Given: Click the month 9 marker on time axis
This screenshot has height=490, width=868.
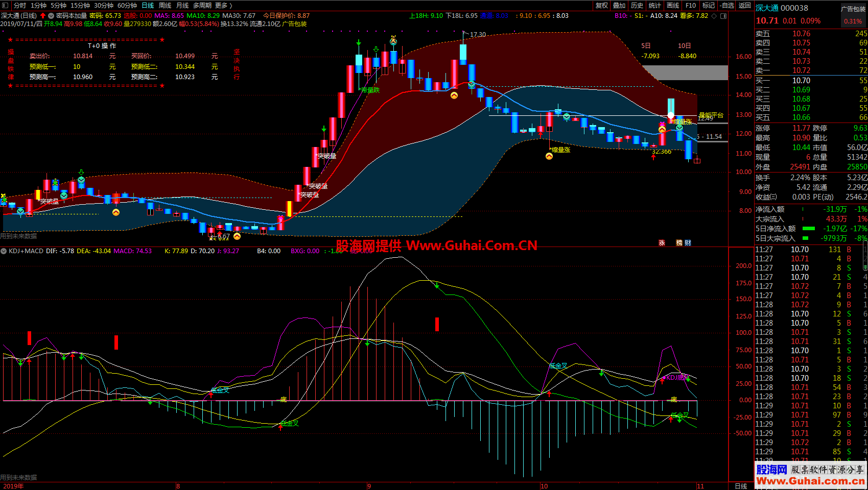Looking at the screenshot, I should click(x=369, y=486).
